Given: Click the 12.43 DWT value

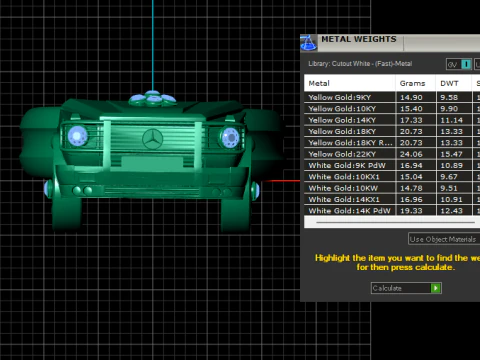Looking at the screenshot, I should tap(452, 211).
